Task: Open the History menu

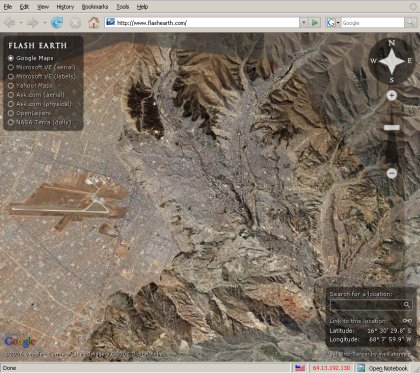Action: coord(65,7)
